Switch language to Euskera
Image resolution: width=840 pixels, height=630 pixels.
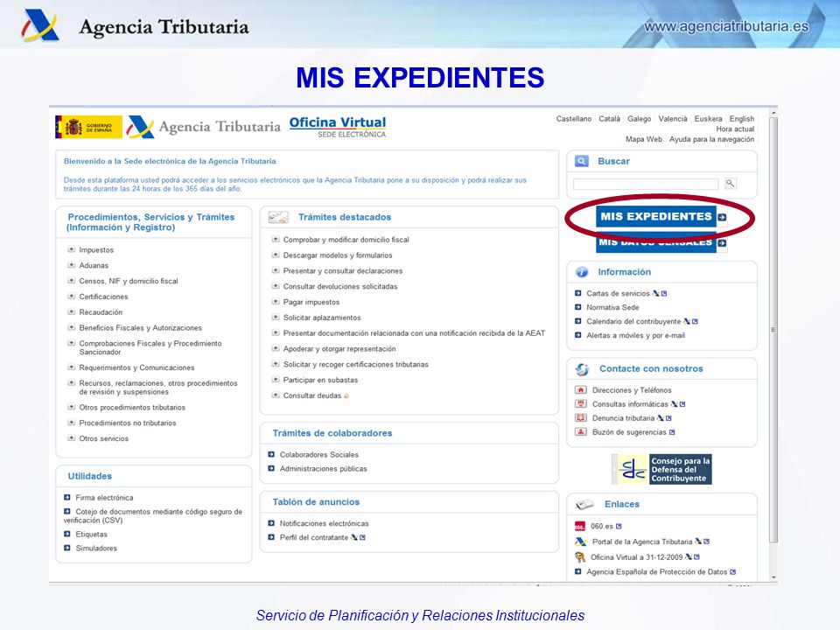708,119
